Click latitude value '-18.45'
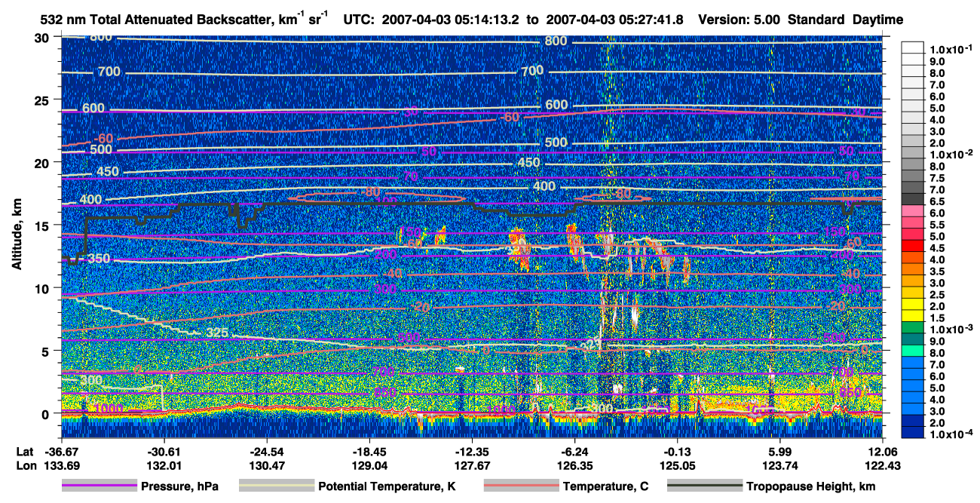Viewport: 980px width, 503px height. pos(369,452)
